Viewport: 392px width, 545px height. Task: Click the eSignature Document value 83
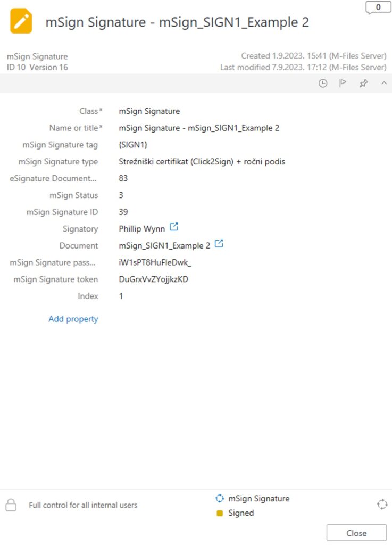click(x=123, y=178)
